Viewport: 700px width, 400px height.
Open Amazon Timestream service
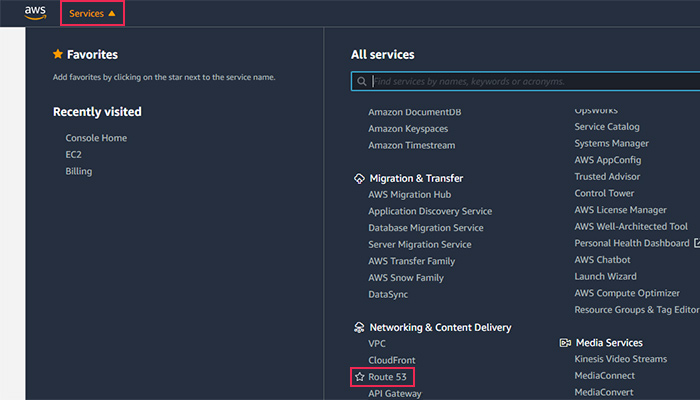click(412, 146)
